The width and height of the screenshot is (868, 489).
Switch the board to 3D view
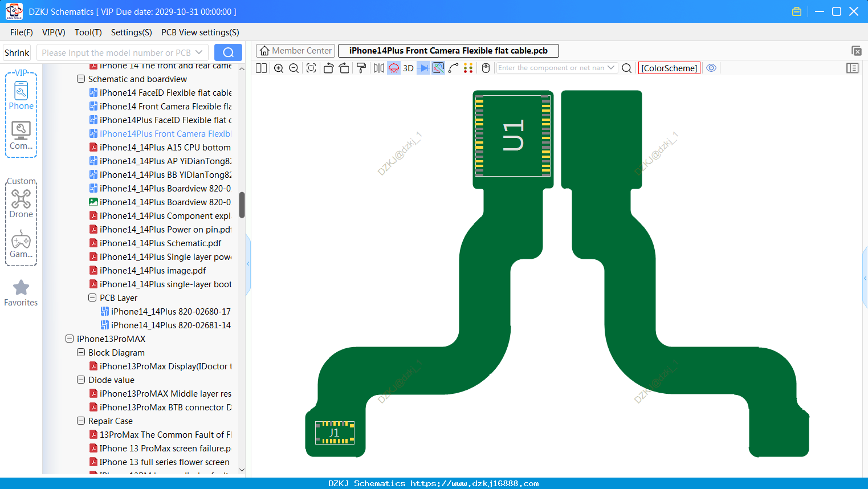coord(408,68)
